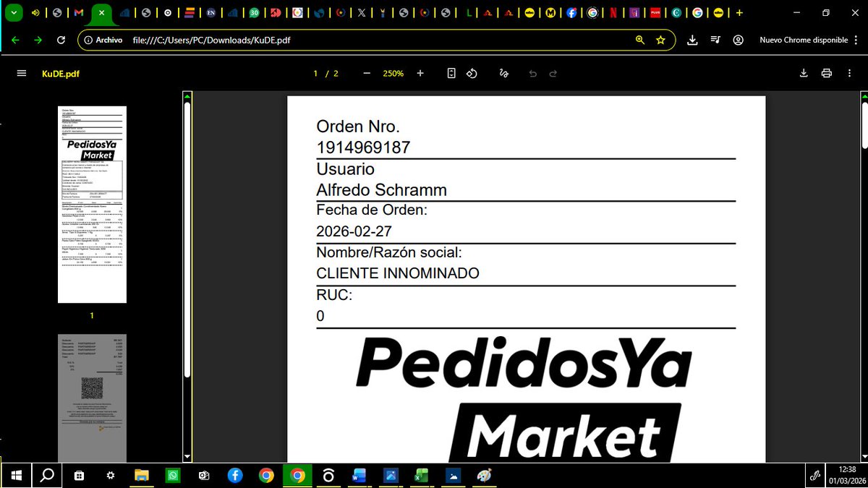This screenshot has height=488, width=868.
Task: Click document scrollbar up arrow at right
Action: 863,97
